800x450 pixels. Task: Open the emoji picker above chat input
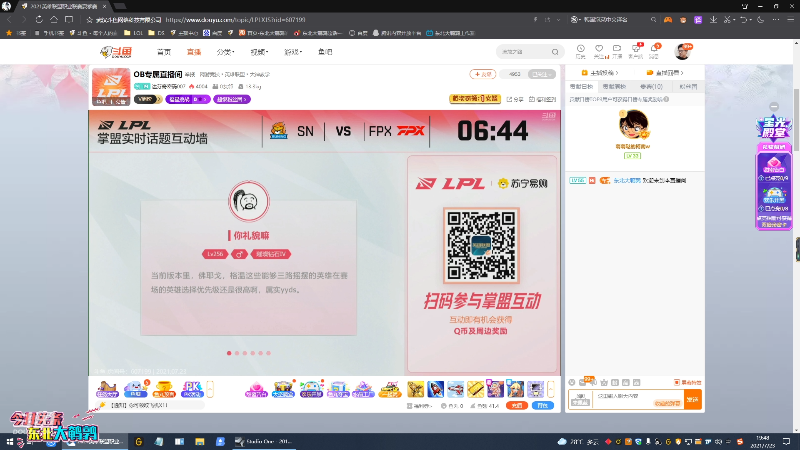click(x=572, y=382)
